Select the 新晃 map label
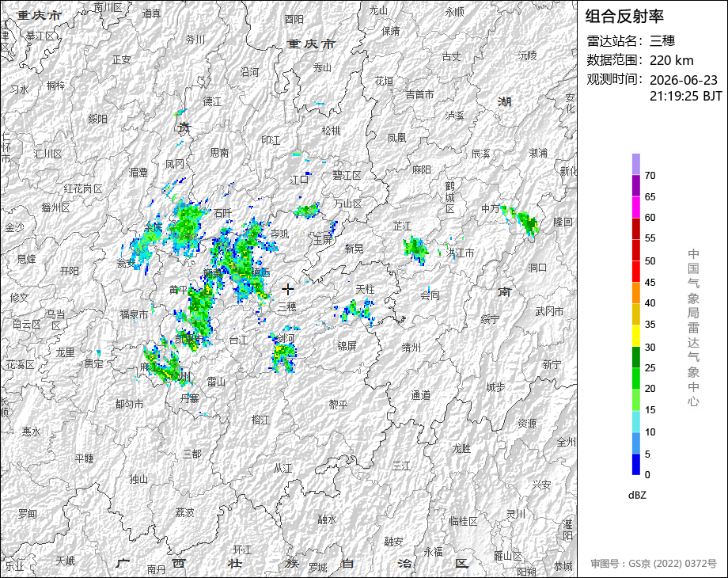 pyautogui.click(x=355, y=249)
